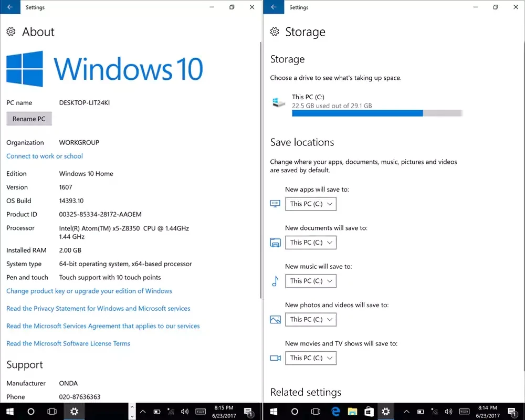Read the Microsoft Services Agreement link
Image resolution: width=525 pixels, height=420 pixels.
(103, 326)
